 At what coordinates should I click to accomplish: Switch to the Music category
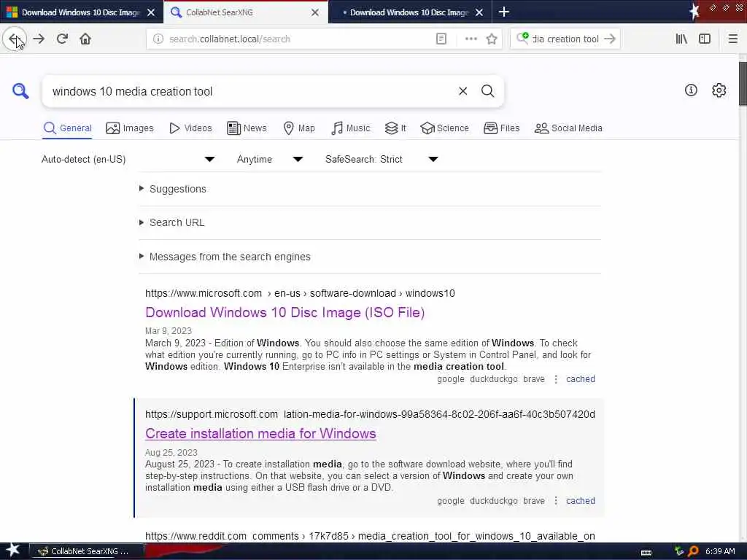[x=351, y=128]
